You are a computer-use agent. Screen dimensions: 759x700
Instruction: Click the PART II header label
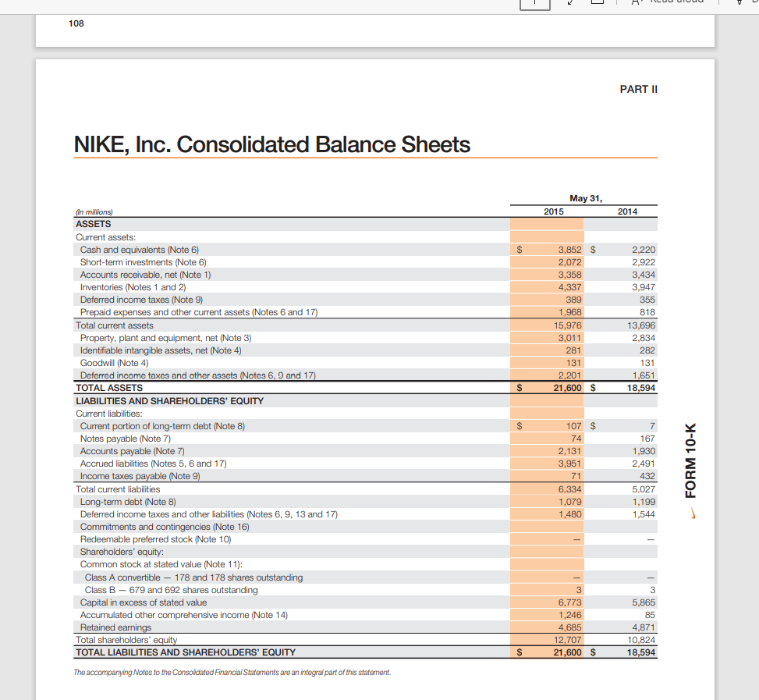(x=638, y=89)
